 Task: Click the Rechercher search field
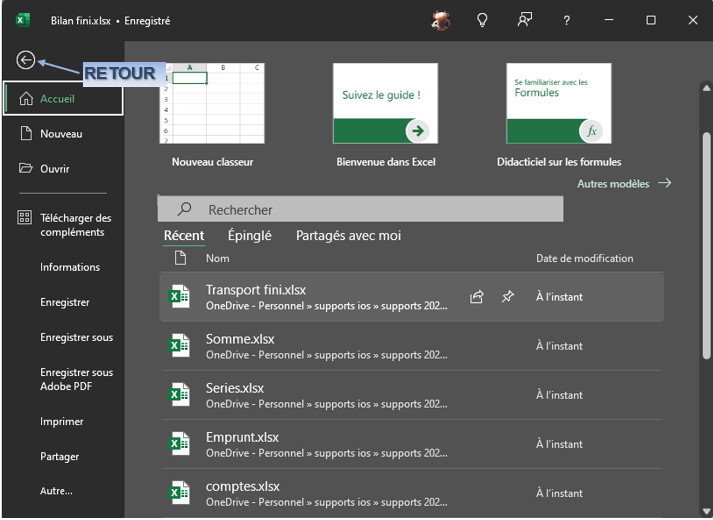click(x=361, y=209)
